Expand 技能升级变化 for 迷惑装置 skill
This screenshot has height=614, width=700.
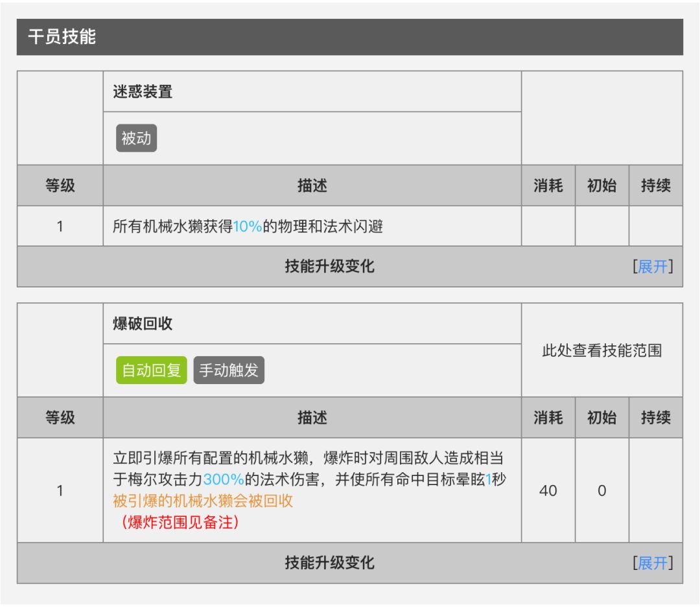coord(653,266)
